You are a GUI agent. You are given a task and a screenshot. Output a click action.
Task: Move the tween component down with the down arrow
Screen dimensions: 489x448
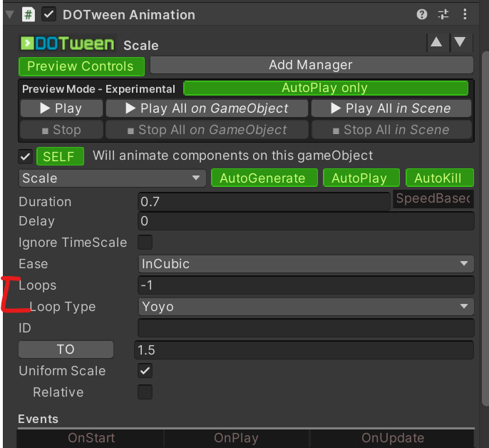click(x=460, y=42)
